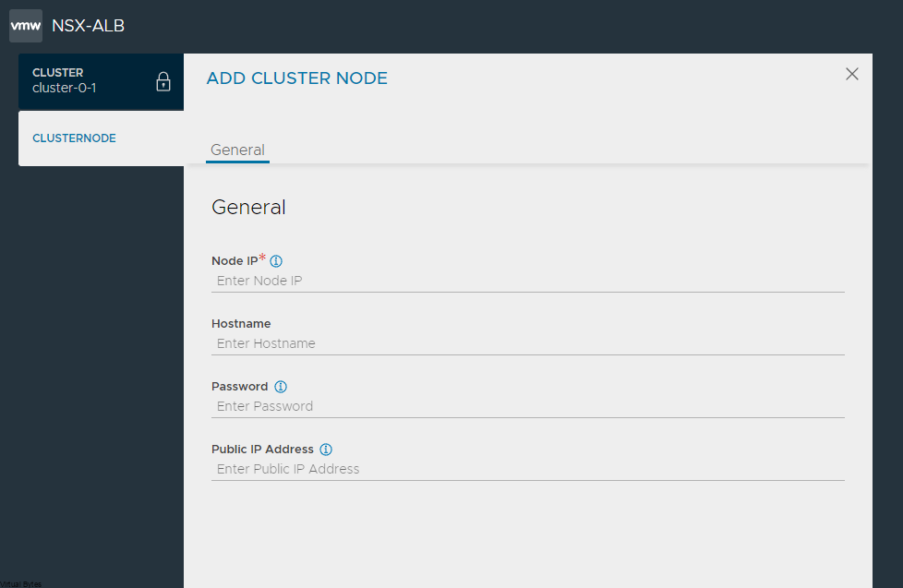This screenshot has width=903, height=588.
Task: Focus the Enter Hostname field
Action: click(x=528, y=343)
